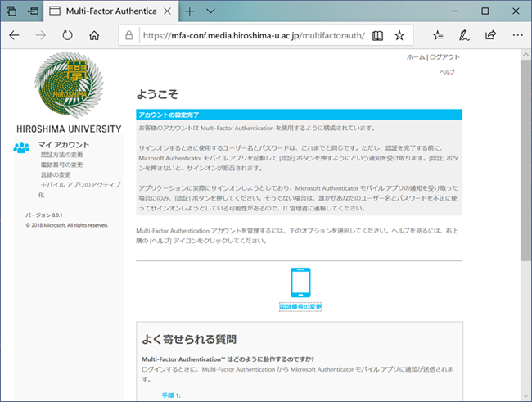The width and height of the screenshot is (532, 402).
Task: Click the share page icon
Action: click(490, 35)
